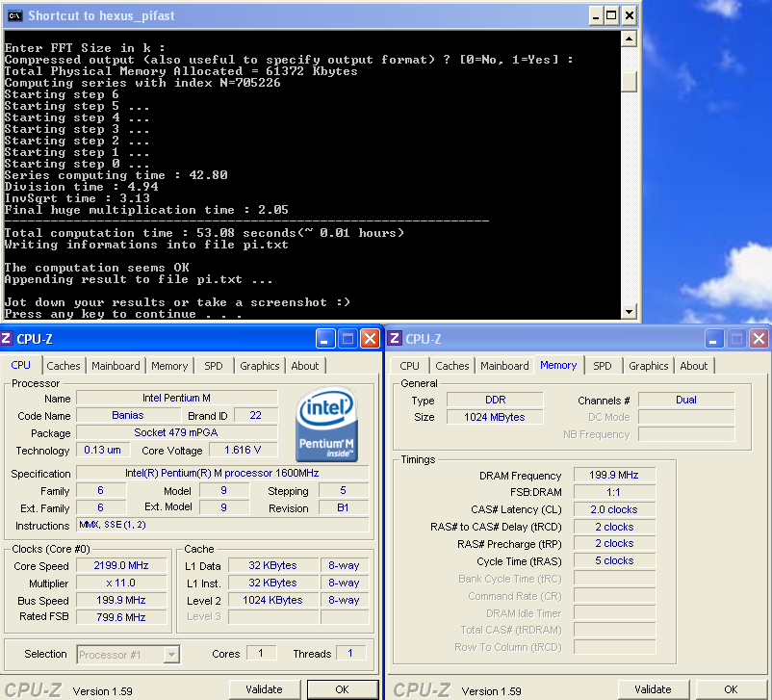Image resolution: width=772 pixels, height=700 pixels.
Task: Open the SPD tab in right CPU-Z
Action: pyautogui.click(x=603, y=366)
